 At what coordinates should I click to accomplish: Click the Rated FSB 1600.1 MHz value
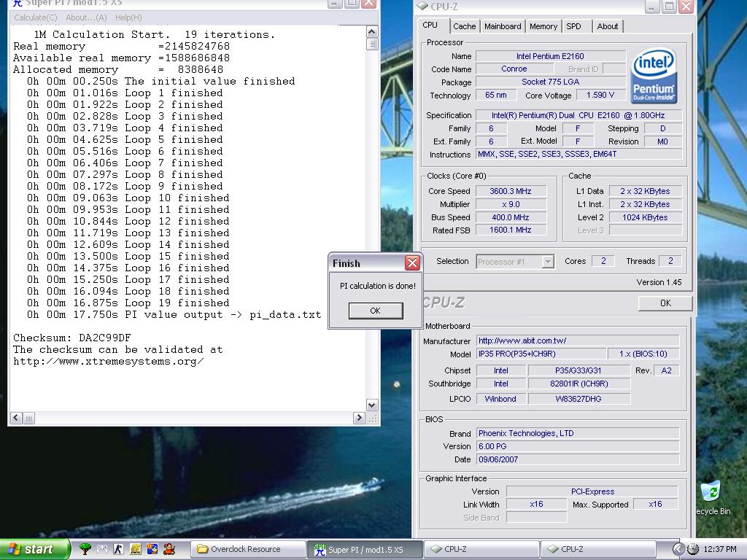(511, 230)
